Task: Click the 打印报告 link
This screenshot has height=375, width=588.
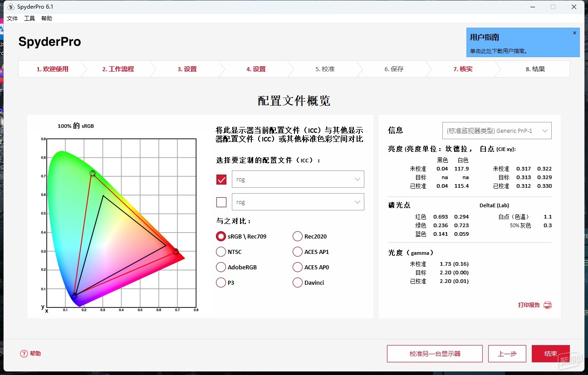Action: point(529,305)
